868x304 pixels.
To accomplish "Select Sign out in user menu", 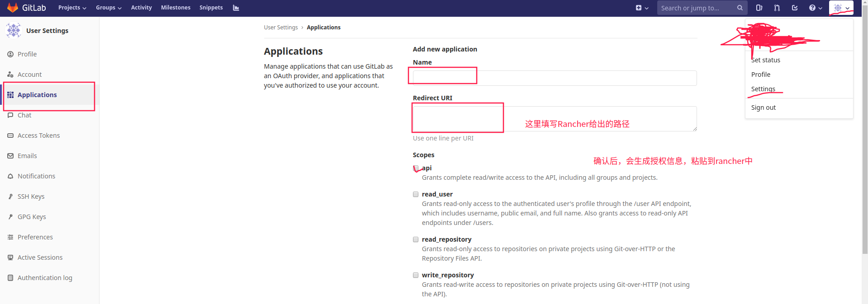I will click(764, 108).
